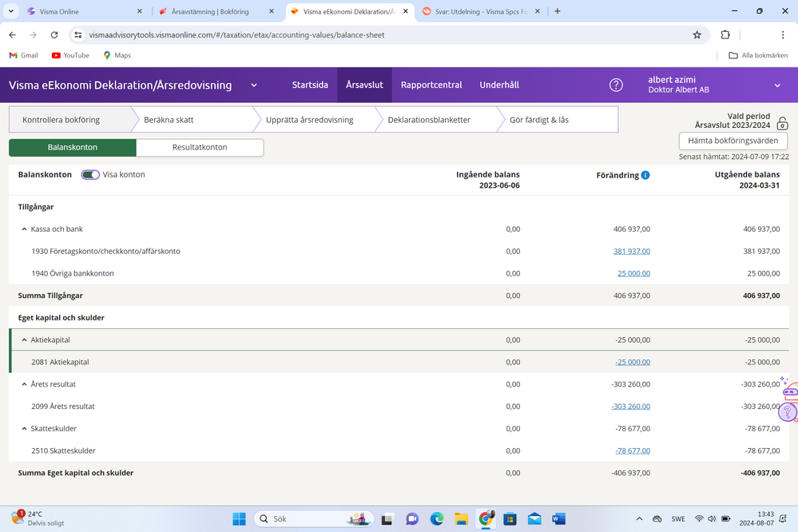This screenshot has height=532, width=798.
Task: Open Task View from the taskbar
Action: (x=387, y=518)
